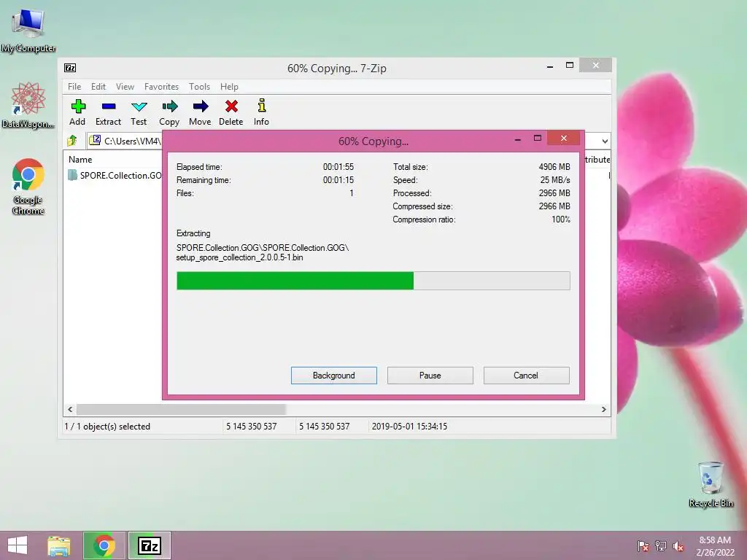
Task: Click the green extraction progress bar
Action: pyautogui.click(x=295, y=281)
